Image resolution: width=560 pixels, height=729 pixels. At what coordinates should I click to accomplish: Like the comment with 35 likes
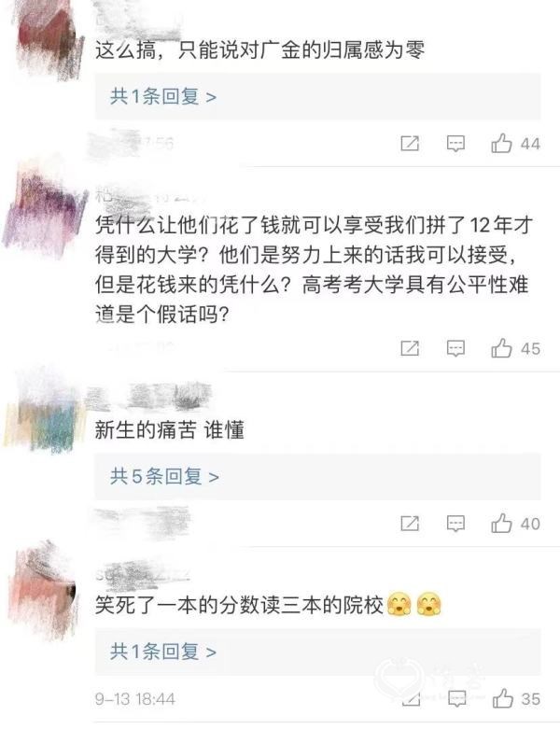click(502, 698)
